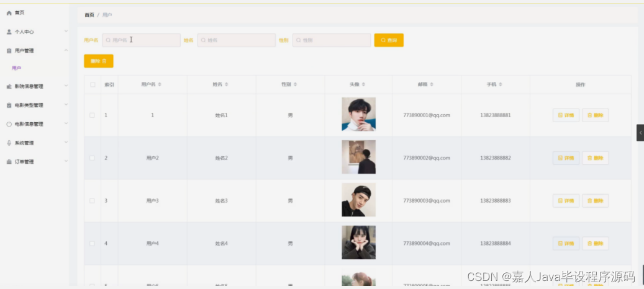Open 详情 for row 用户3
Viewport: 644px width, 289px height.
pos(566,201)
